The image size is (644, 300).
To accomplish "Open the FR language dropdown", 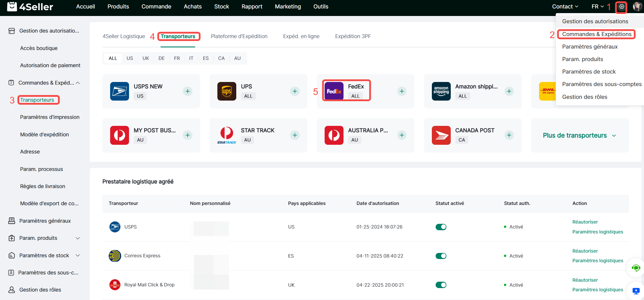I will 598,7.
